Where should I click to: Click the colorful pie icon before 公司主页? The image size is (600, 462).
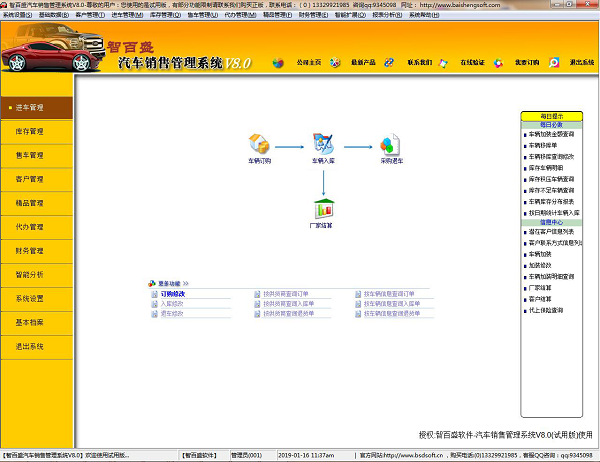tap(278, 63)
